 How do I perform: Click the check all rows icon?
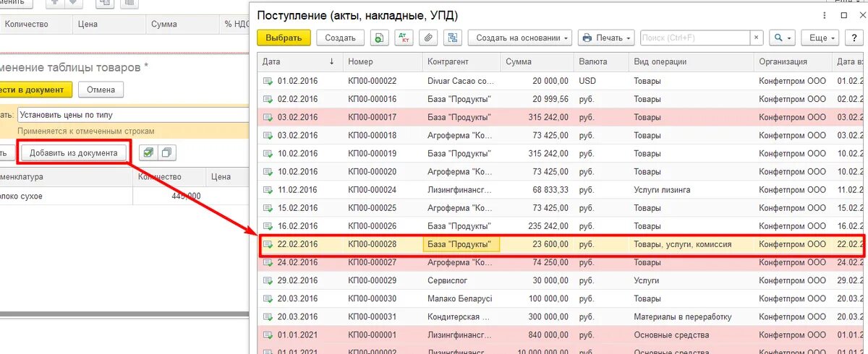[148, 152]
